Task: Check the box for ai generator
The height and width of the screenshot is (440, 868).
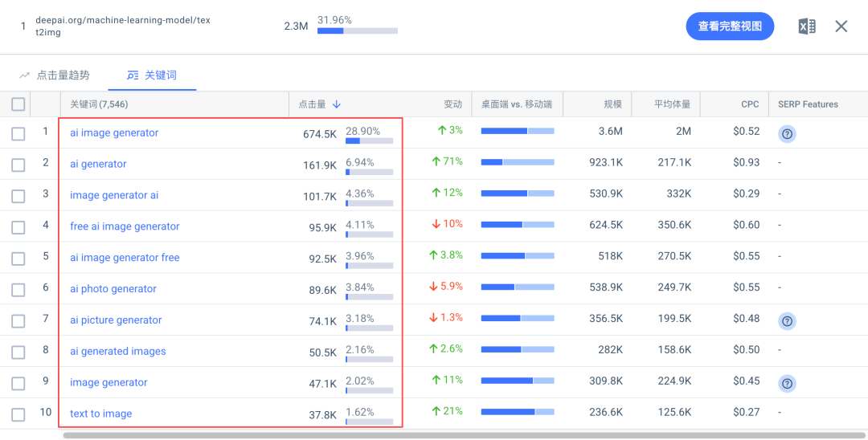Action: [18, 165]
